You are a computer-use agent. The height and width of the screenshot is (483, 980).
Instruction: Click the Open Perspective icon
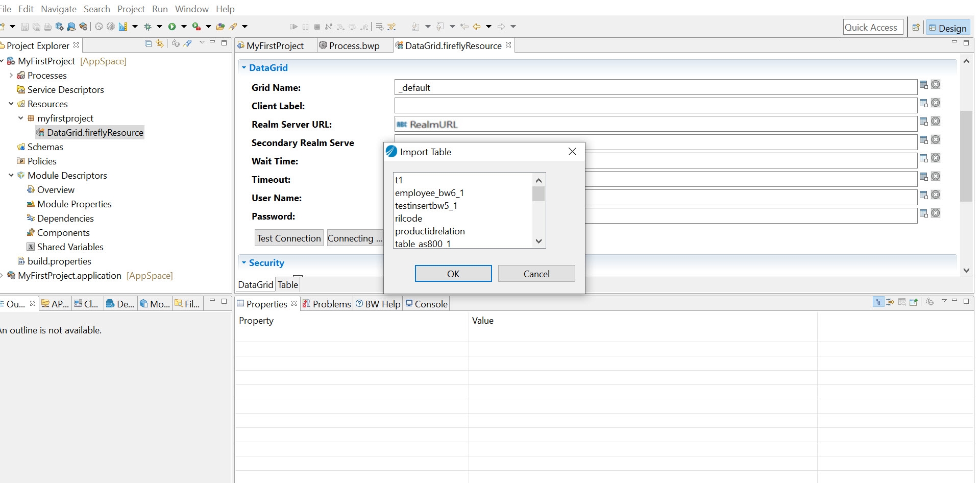pos(916,28)
